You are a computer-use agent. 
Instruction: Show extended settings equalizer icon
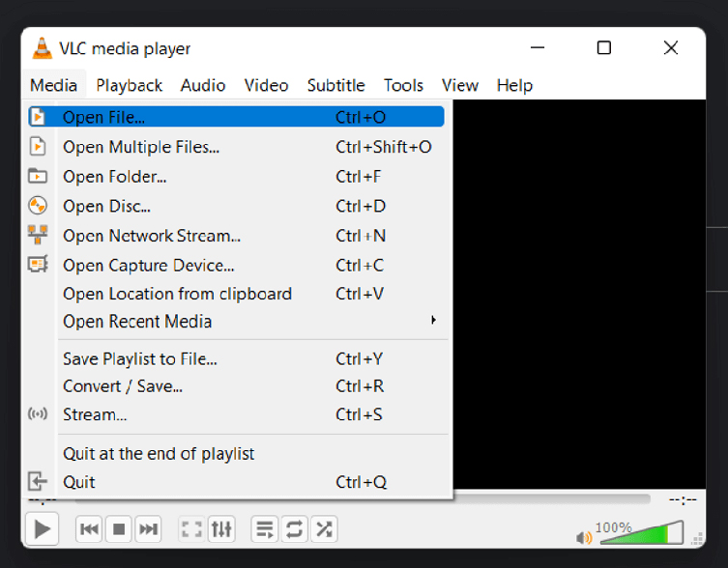click(x=221, y=529)
